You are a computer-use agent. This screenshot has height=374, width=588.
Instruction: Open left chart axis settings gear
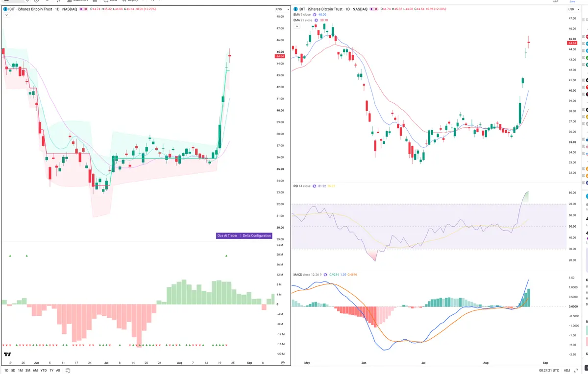283,362
